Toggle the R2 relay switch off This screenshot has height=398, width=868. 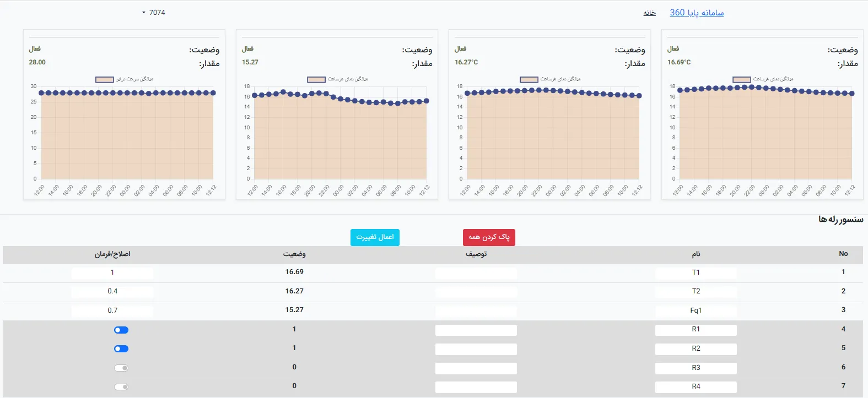[121, 349]
